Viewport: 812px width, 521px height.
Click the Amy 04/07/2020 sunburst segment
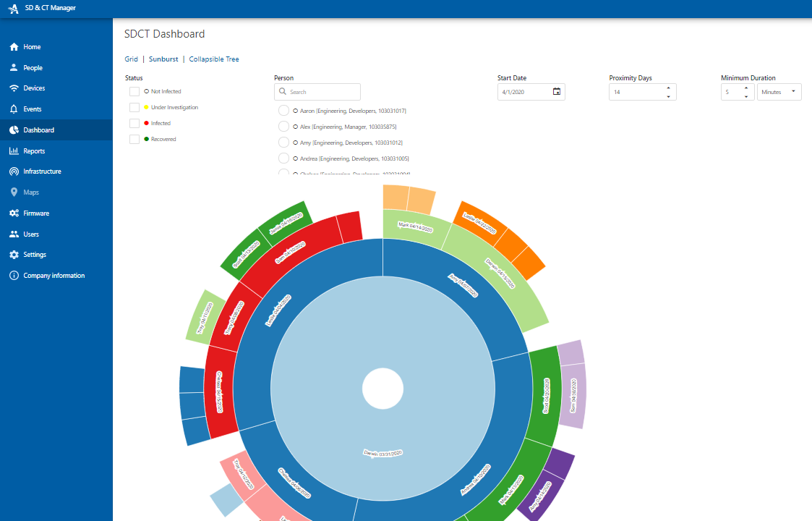click(463, 286)
